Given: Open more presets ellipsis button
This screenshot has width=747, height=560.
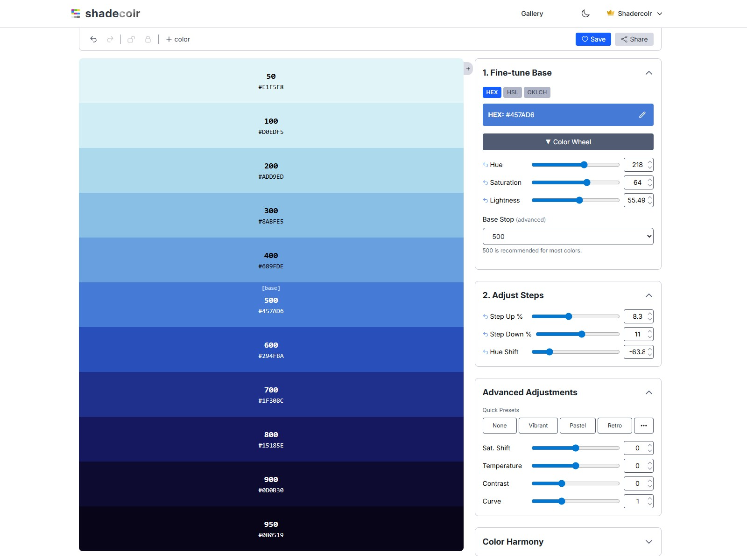Looking at the screenshot, I should 644,426.
